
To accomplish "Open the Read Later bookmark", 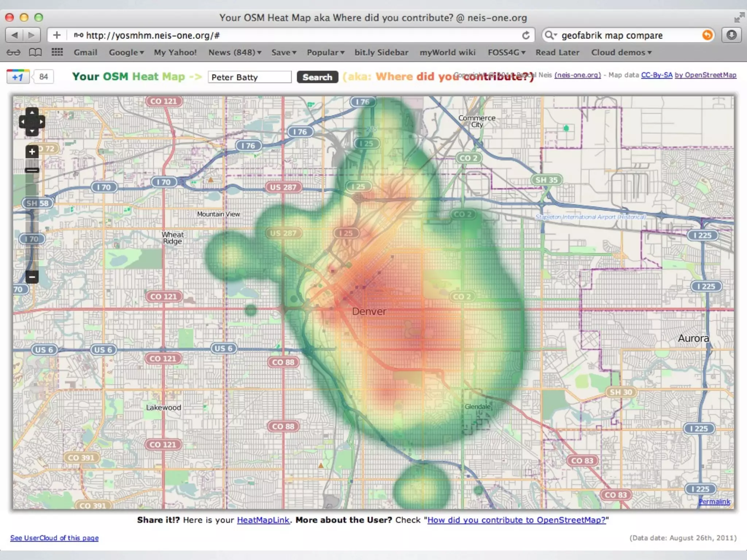I will point(557,52).
